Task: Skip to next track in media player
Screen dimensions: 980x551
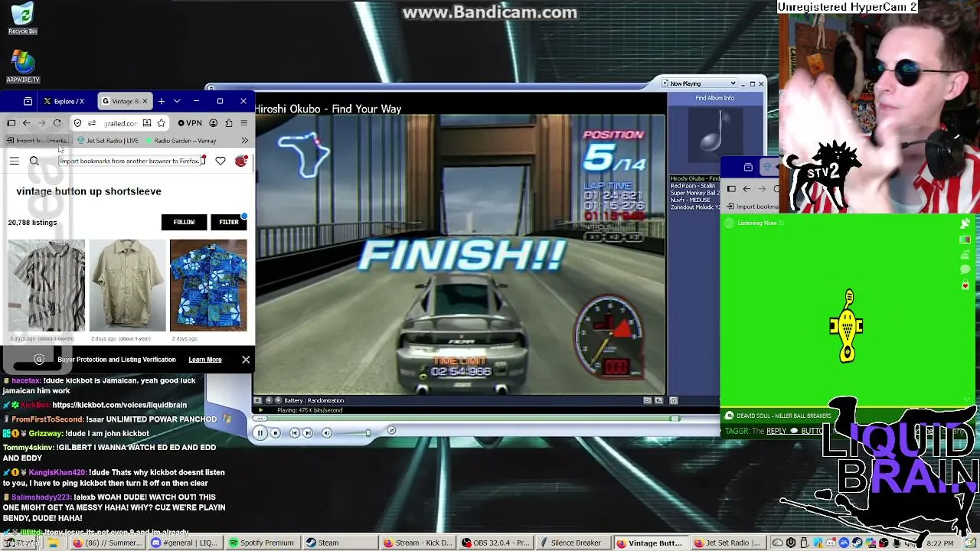Action: click(x=308, y=433)
